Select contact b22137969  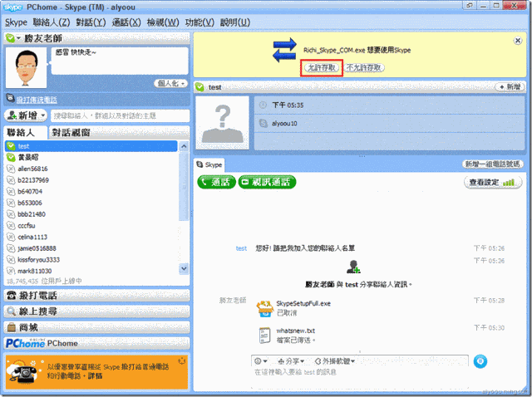coord(91,180)
